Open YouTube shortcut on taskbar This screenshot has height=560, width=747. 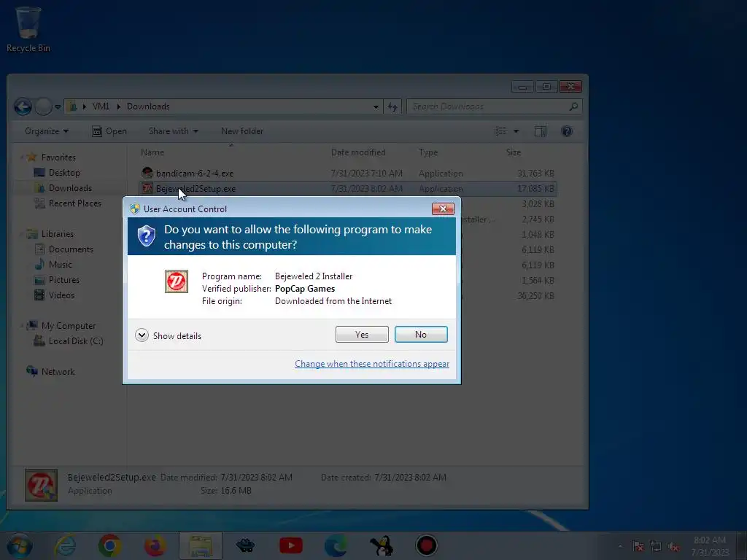(290, 545)
